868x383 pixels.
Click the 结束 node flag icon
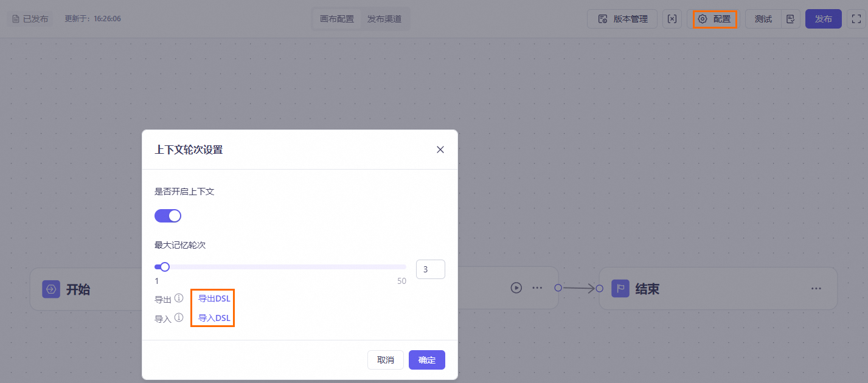620,289
